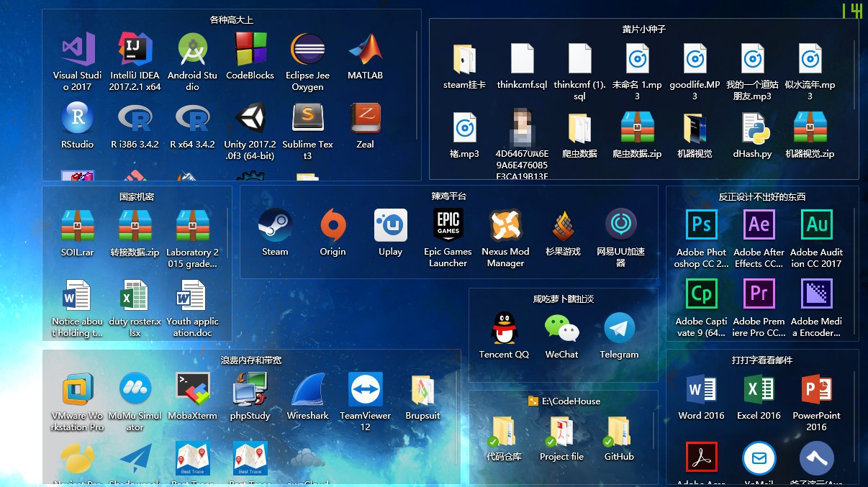Open Wireshark shortcut
The width and height of the screenshot is (868, 487).
tap(307, 390)
